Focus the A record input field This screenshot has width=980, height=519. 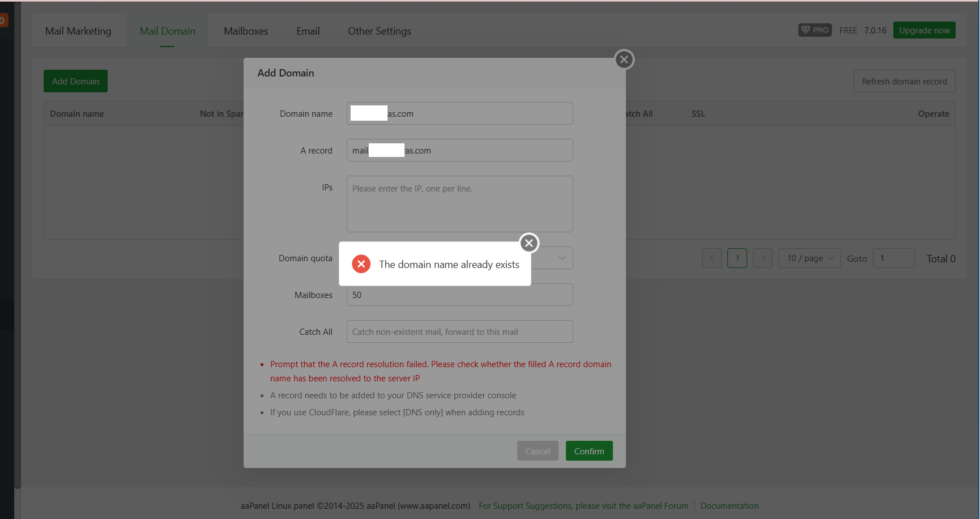click(x=460, y=150)
